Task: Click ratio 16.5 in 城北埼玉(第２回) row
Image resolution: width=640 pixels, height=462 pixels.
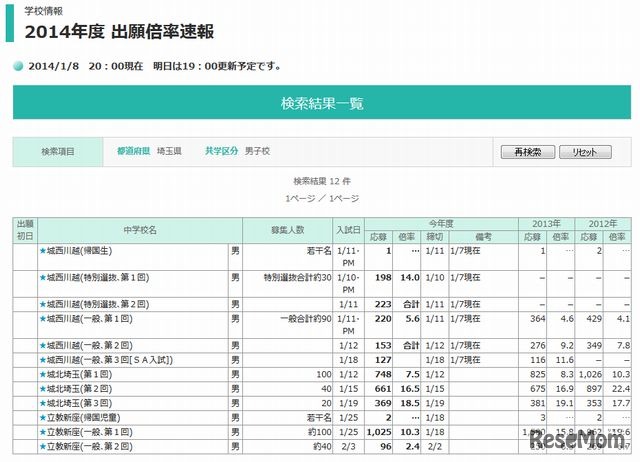Action: [410, 389]
